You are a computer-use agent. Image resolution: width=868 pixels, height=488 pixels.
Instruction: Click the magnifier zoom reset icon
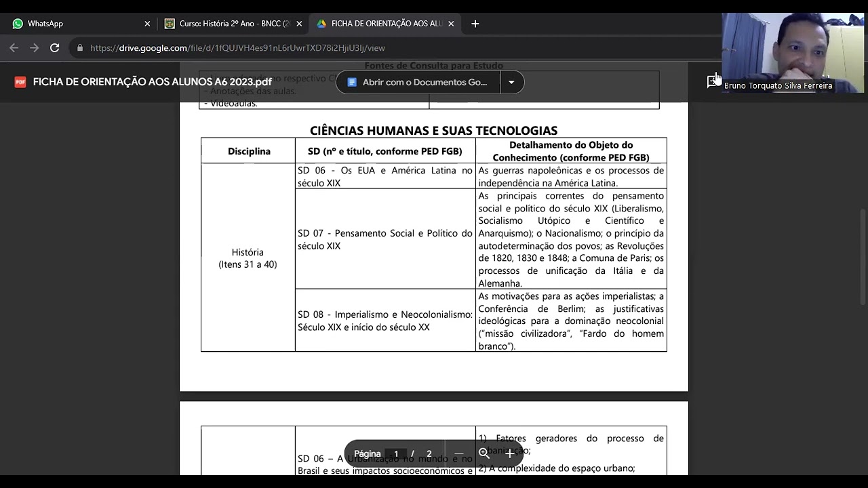(484, 454)
